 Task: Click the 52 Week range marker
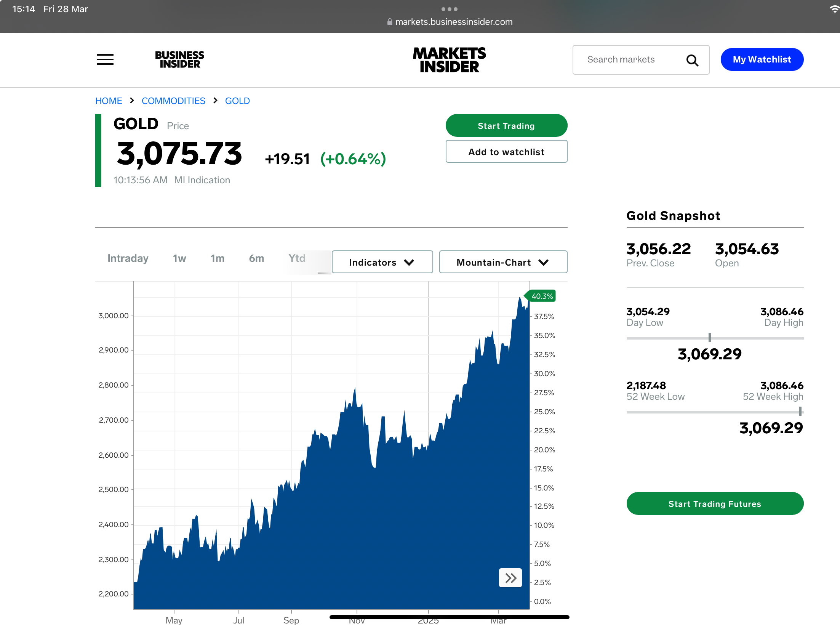800,411
